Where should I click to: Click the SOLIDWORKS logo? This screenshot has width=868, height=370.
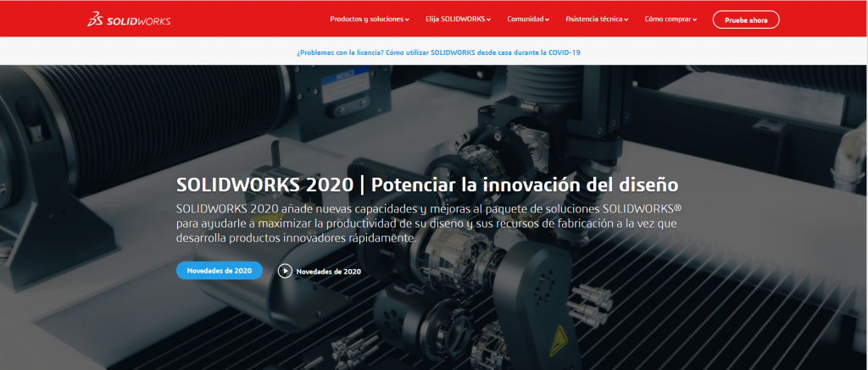click(x=129, y=20)
